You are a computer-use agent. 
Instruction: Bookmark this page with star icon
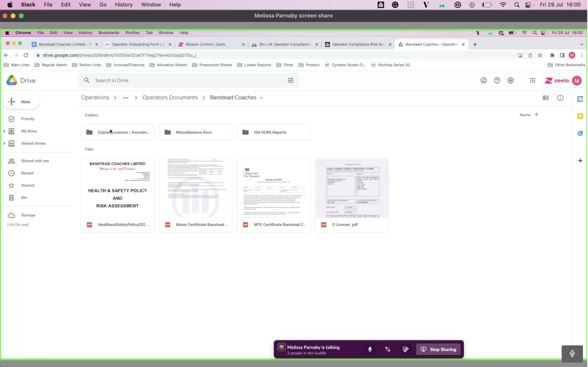pyautogui.click(x=540, y=55)
